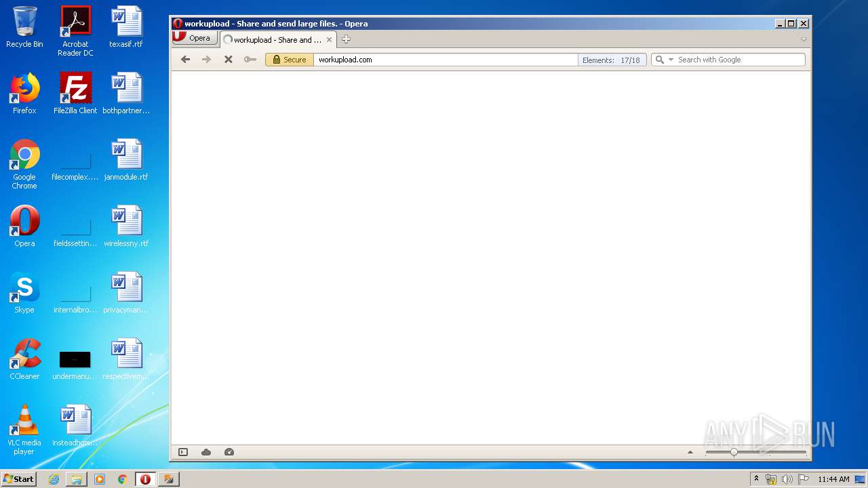Open the Opera Link cloud icon

(x=206, y=452)
